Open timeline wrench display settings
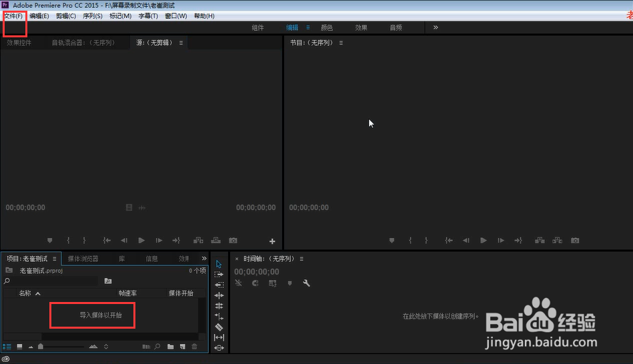The height and width of the screenshot is (364, 633). [306, 283]
